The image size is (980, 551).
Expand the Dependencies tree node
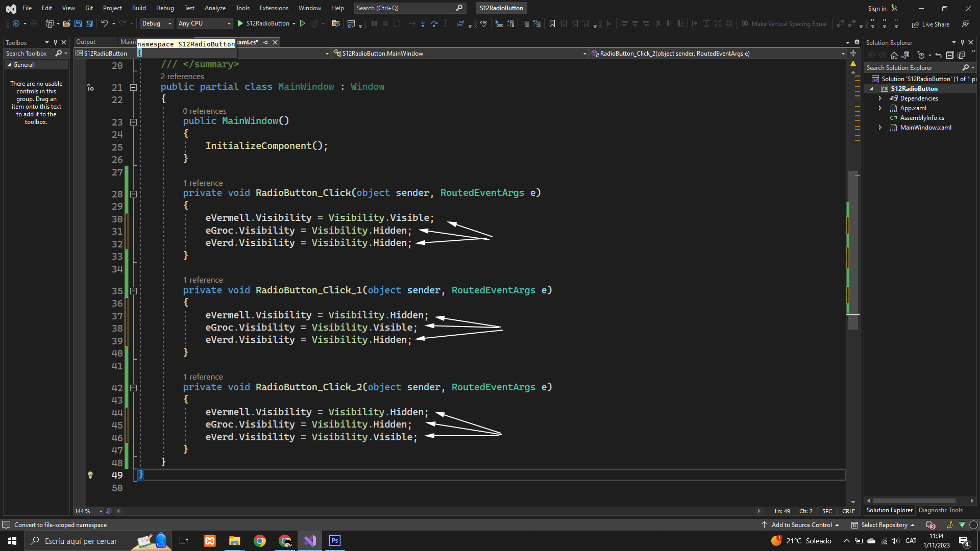880,98
